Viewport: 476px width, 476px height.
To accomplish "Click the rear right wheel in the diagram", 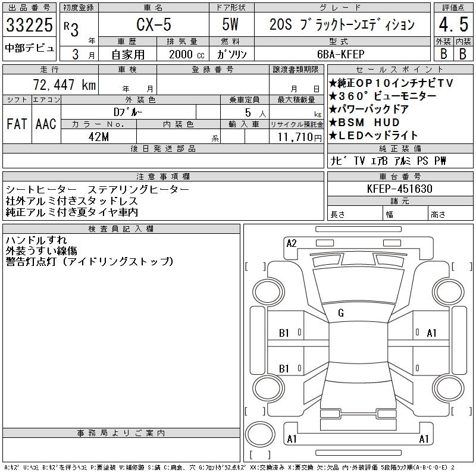I will [x=448, y=388].
